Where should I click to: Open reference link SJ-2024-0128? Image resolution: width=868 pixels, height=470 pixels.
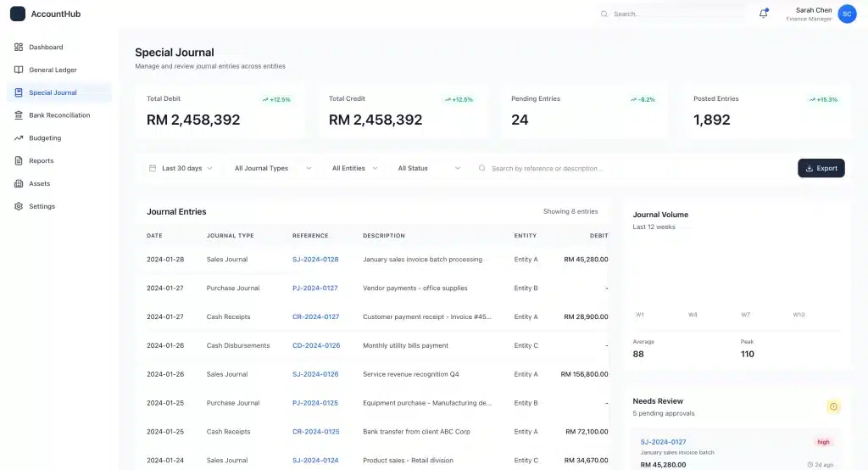click(315, 260)
